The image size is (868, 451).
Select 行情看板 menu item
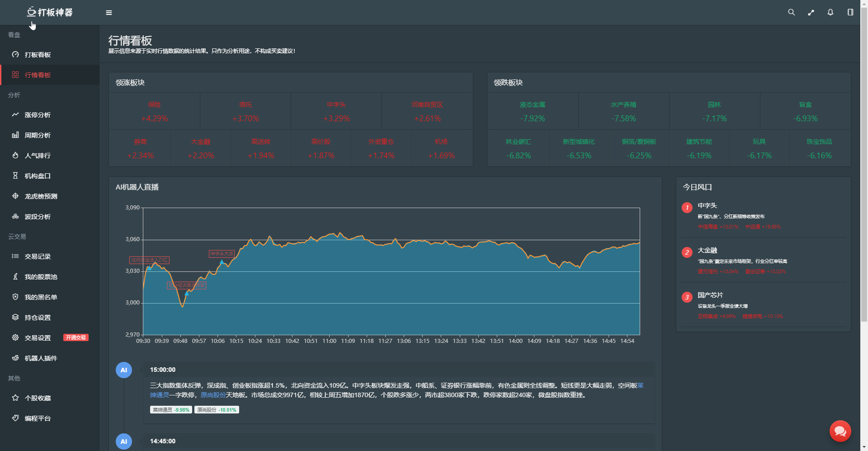(50, 75)
